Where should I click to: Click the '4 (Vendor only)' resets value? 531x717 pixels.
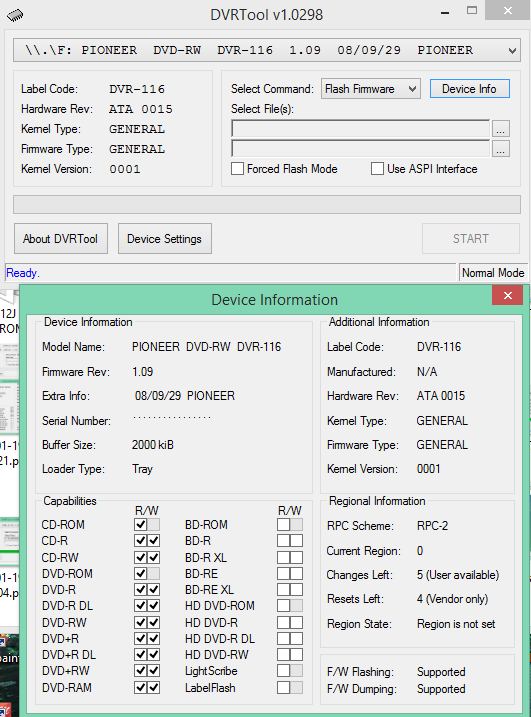point(452,599)
